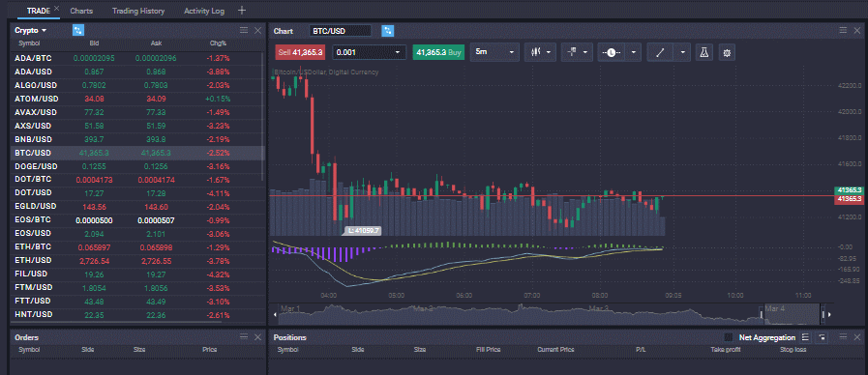Open the Orders panel menu icon
This screenshot has height=375, width=868.
pyautogui.click(x=244, y=337)
